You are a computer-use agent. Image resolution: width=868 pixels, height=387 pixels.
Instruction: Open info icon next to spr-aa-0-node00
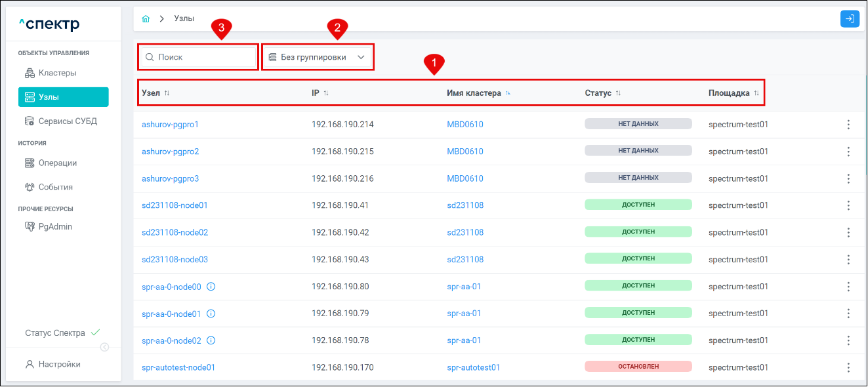point(211,287)
